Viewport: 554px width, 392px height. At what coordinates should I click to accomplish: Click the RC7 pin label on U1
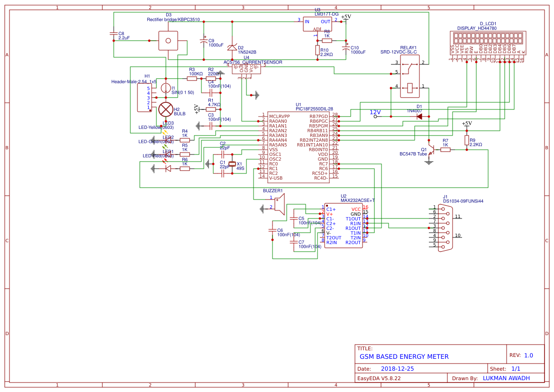pos(324,164)
